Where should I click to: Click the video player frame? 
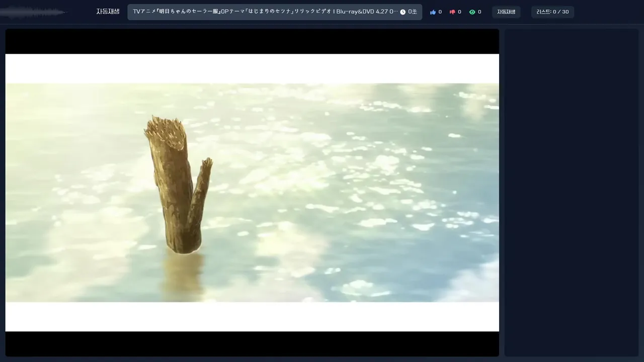pyautogui.click(x=252, y=193)
